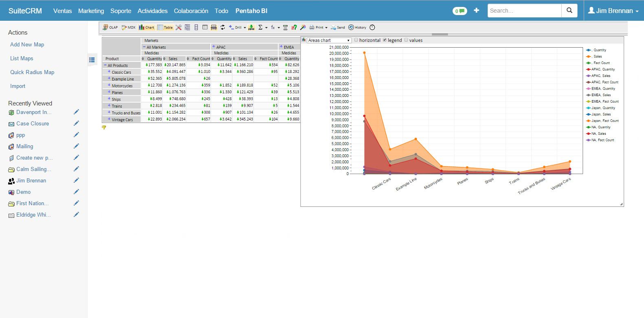Click the Quick Radius Map link

(32, 72)
